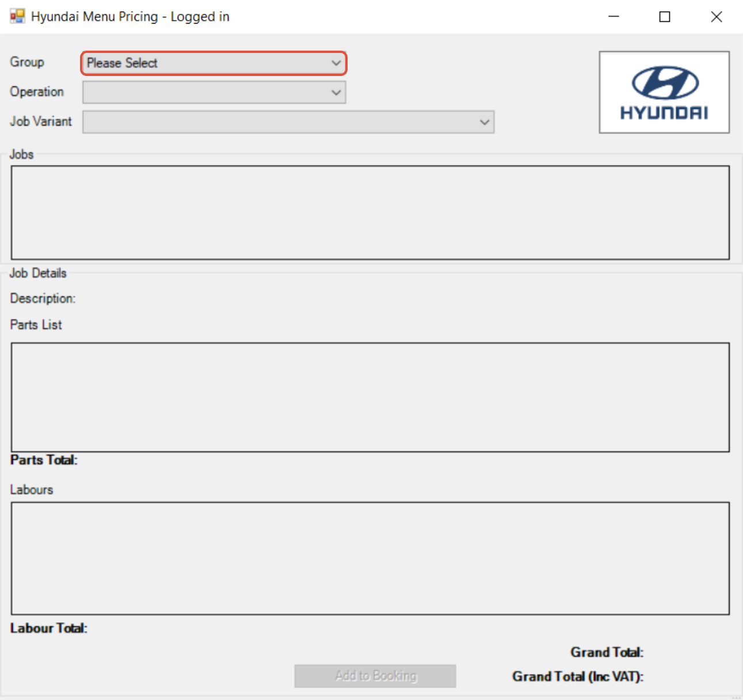Click inside the Labours list box
This screenshot has height=700, width=743.
[x=370, y=558]
